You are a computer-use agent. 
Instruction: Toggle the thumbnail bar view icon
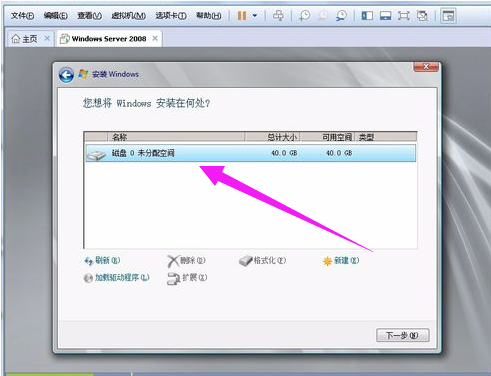pyautogui.click(x=385, y=16)
